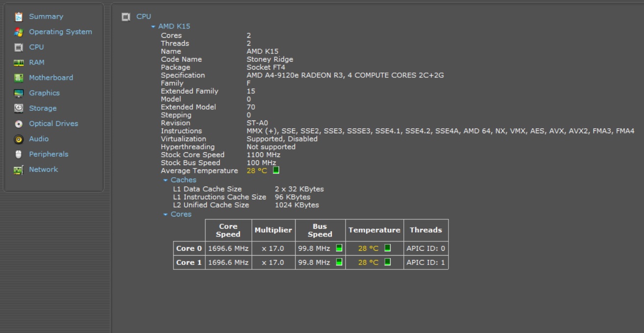Click Core 0 multiplier x 17.0 cell
Image resolution: width=644 pixels, height=333 pixels.
coord(273,248)
